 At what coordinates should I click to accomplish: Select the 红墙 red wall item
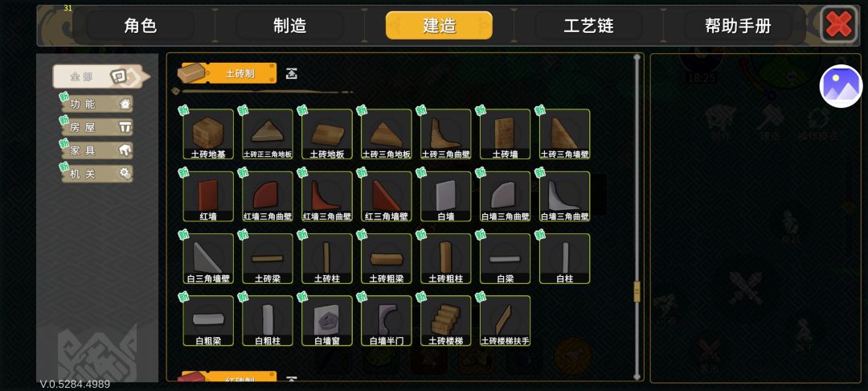[208, 196]
